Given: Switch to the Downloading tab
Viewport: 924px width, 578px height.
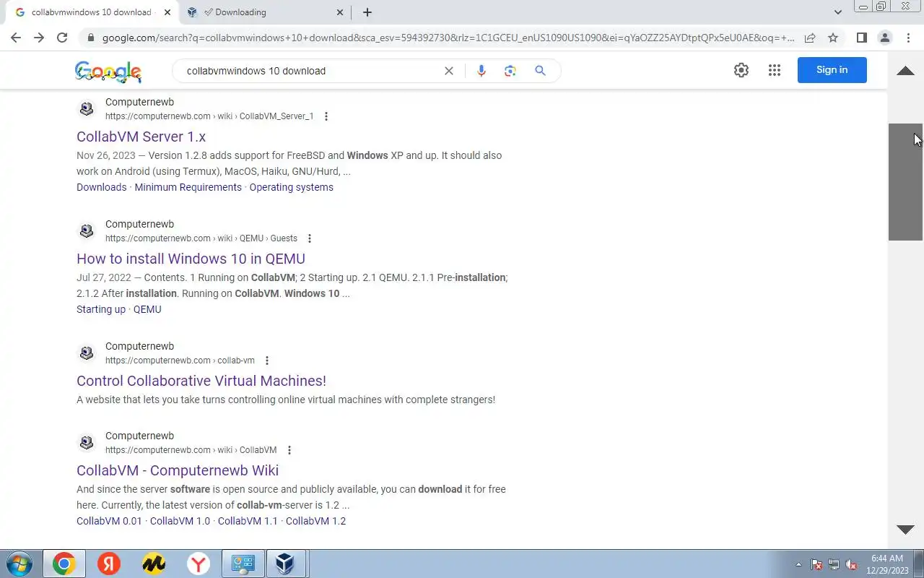Looking at the screenshot, I should click(x=263, y=12).
